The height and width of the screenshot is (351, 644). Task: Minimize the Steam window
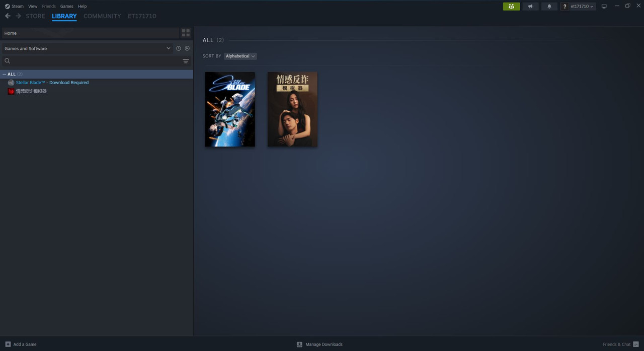tap(617, 6)
